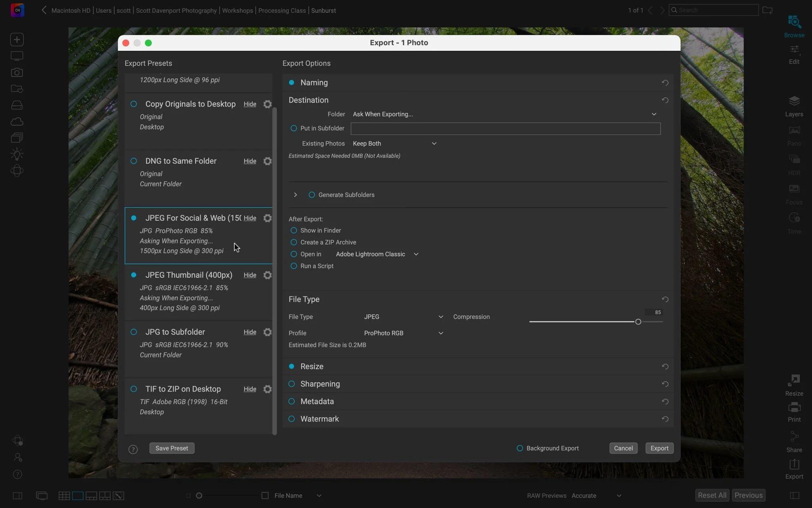Open the Layers module in right sidebar
812x508 pixels.
794,106
